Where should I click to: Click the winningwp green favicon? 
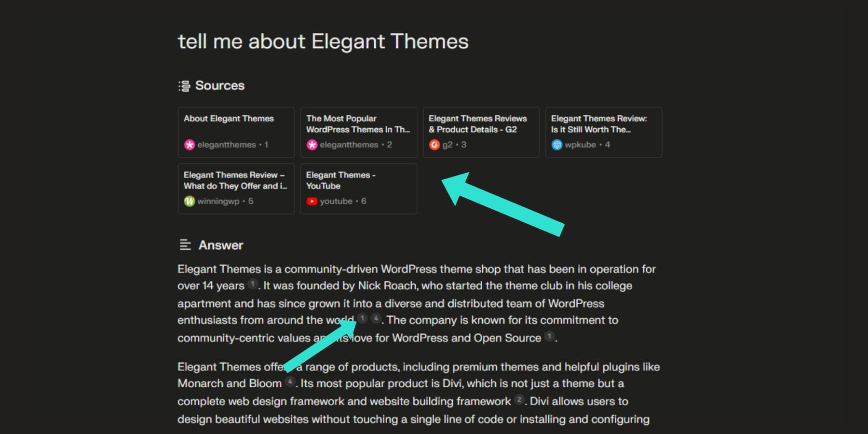click(189, 201)
